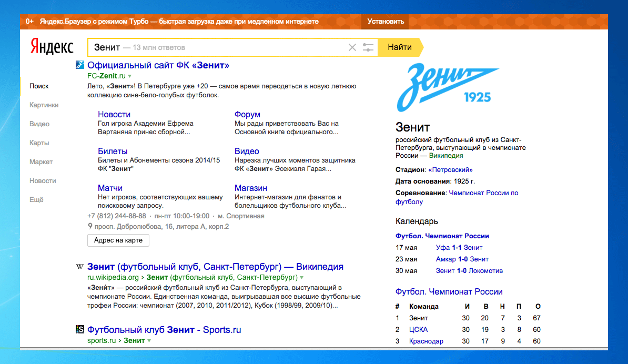Click the Найти search button
This screenshot has height=364, width=628.
[x=400, y=47]
